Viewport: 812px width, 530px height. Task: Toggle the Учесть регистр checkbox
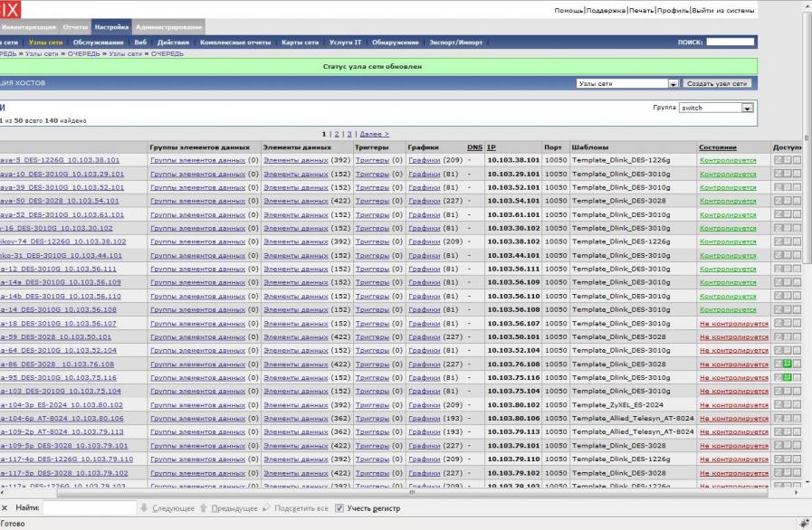339,508
